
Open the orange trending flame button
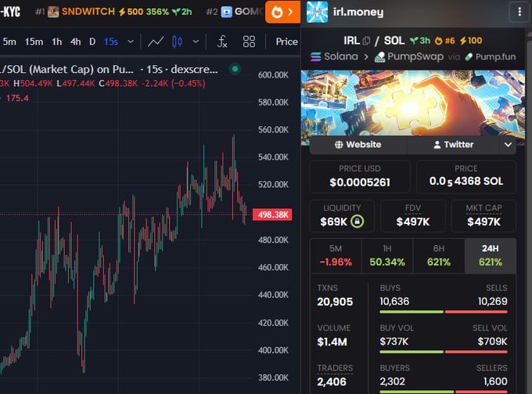coord(282,12)
